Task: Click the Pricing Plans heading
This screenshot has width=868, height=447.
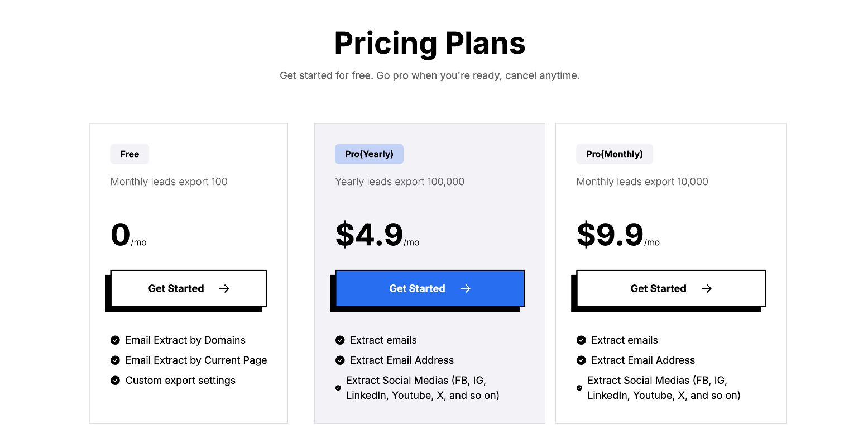Action: pos(430,43)
